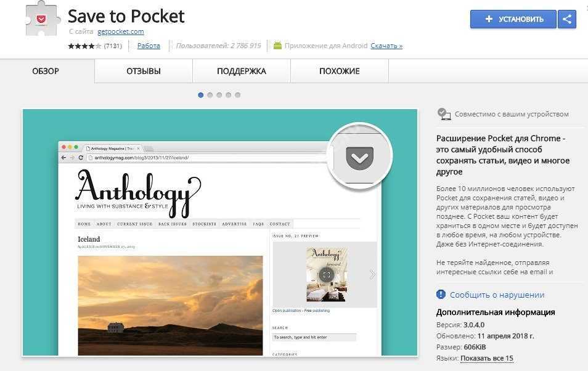Click the star rating icons
588x371 pixels.
(x=84, y=46)
